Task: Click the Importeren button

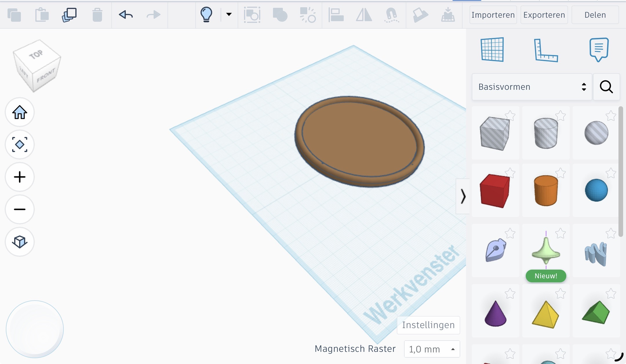Action: coord(493,15)
